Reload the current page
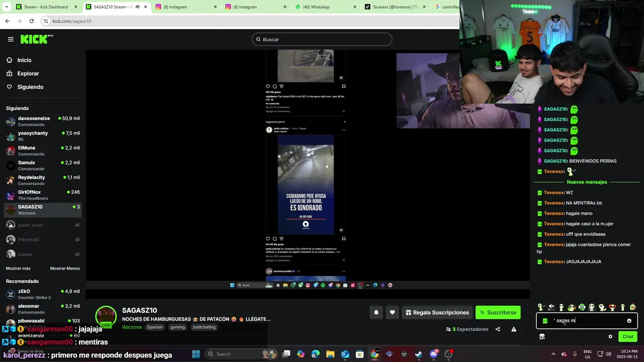This screenshot has height=362, width=644. click(x=31, y=21)
